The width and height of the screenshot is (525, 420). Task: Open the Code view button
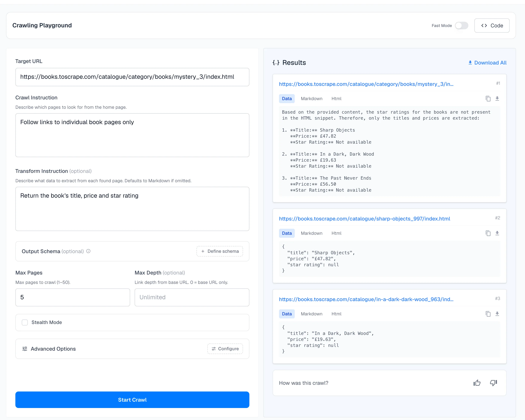point(492,25)
